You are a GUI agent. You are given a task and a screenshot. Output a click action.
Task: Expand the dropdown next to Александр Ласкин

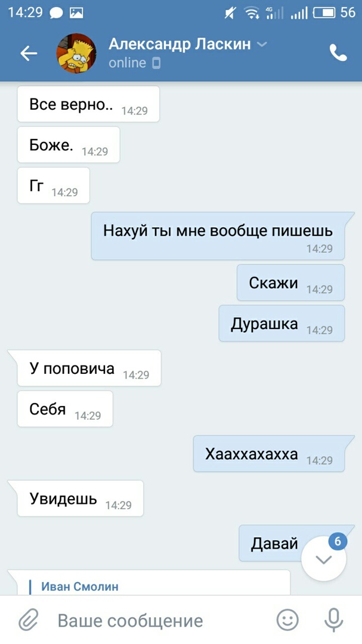tap(262, 44)
